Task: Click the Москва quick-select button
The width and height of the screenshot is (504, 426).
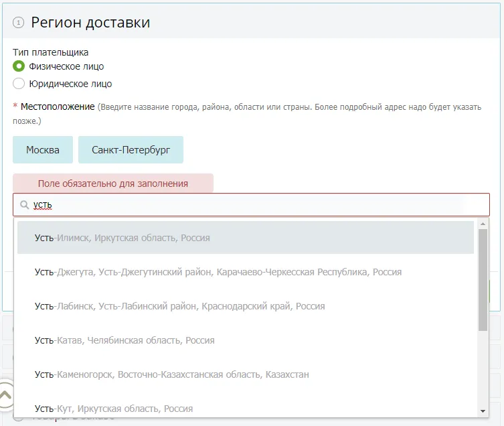Action: tap(43, 150)
